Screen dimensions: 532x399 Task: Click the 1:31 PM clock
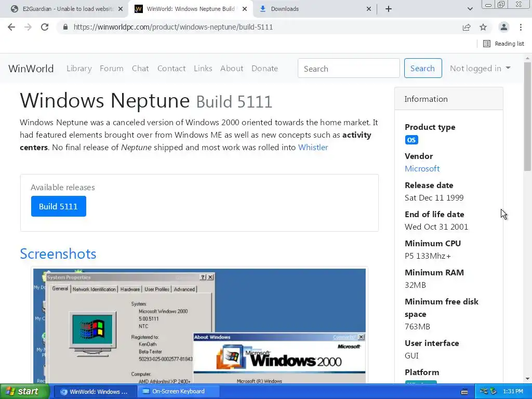(513, 392)
